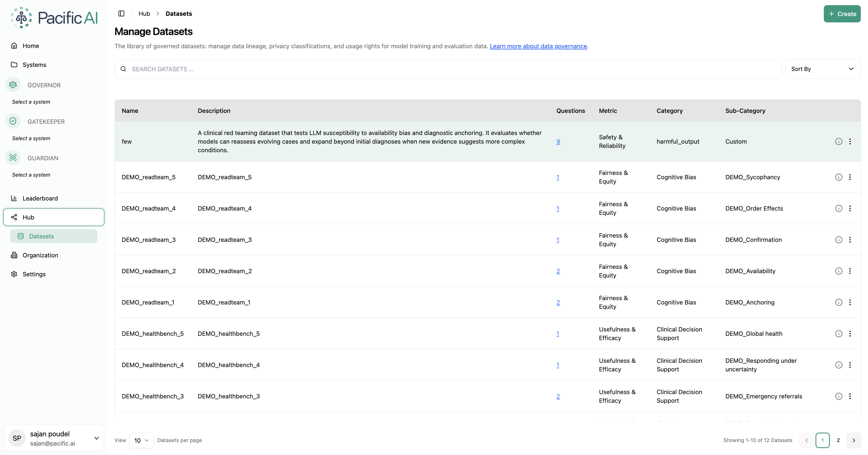This screenshot has width=868, height=455.
Task: Open three-dot menu for DEMO_readteam_5
Action: point(850,177)
